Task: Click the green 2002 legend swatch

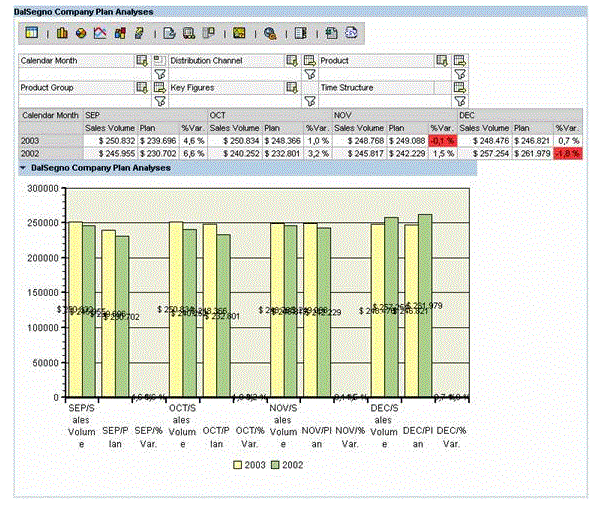Action: coord(277,465)
